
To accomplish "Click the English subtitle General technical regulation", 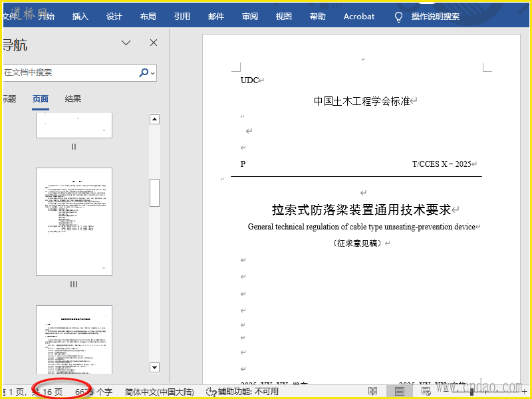I will coord(361,227).
